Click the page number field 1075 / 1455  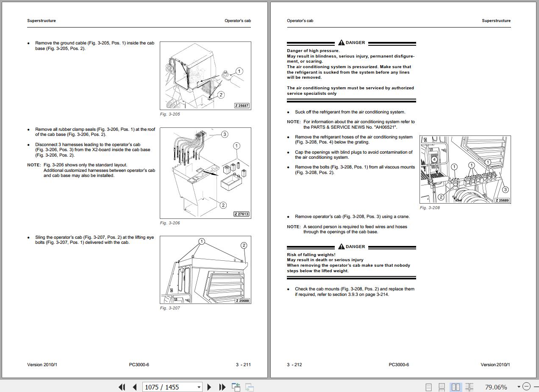click(x=169, y=387)
